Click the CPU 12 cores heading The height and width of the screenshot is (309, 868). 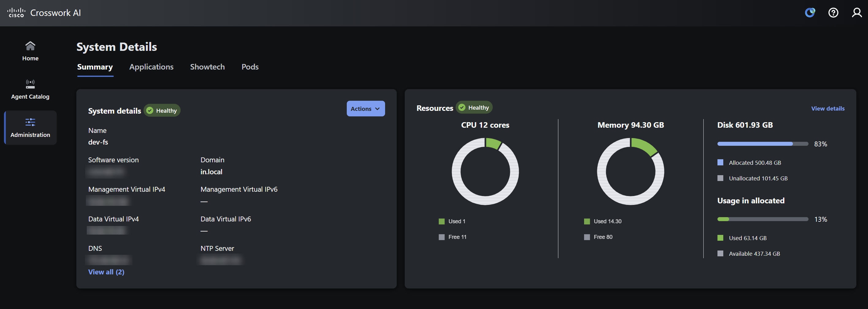click(485, 125)
